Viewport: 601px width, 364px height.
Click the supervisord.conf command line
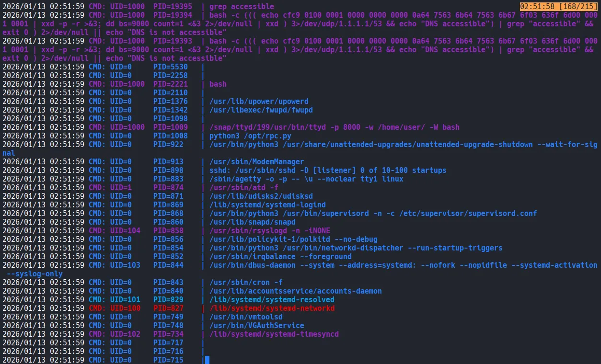coord(373,213)
